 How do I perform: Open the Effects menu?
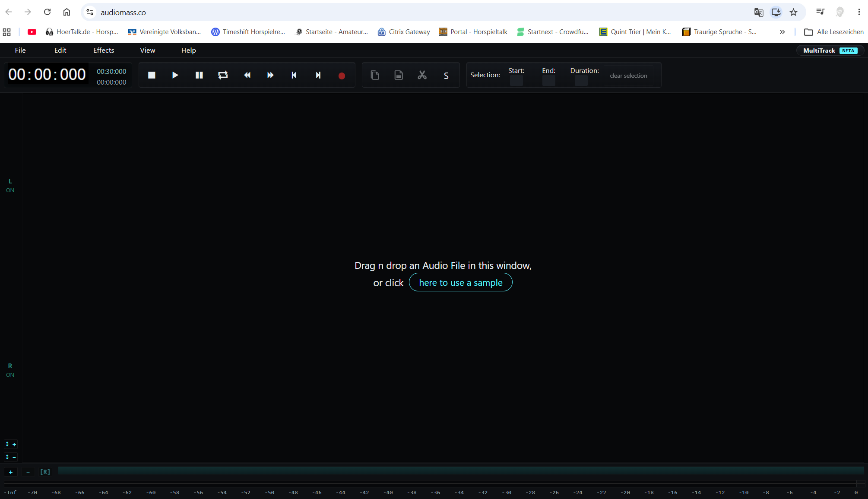click(x=104, y=51)
